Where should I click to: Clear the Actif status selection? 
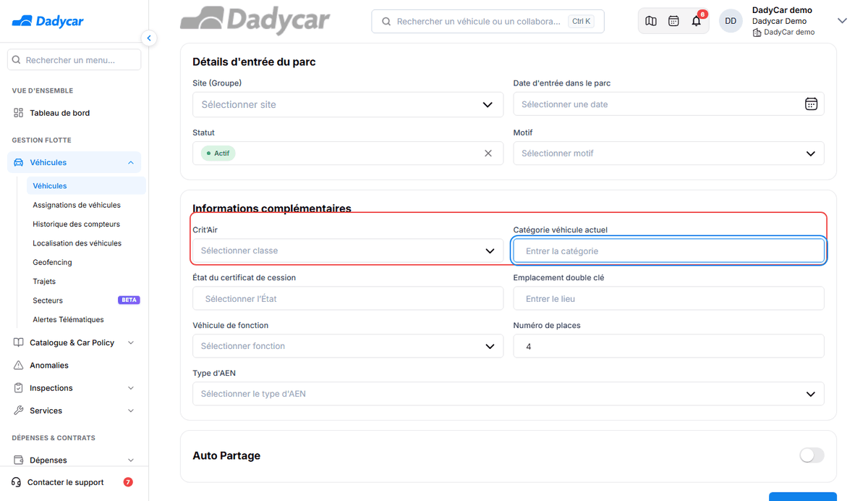tap(488, 153)
